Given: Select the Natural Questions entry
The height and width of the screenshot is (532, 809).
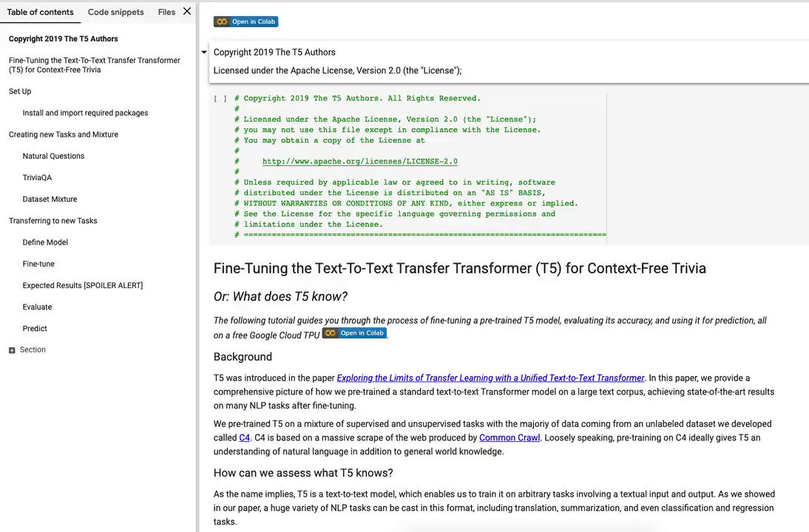Looking at the screenshot, I should [x=53, y=156].
